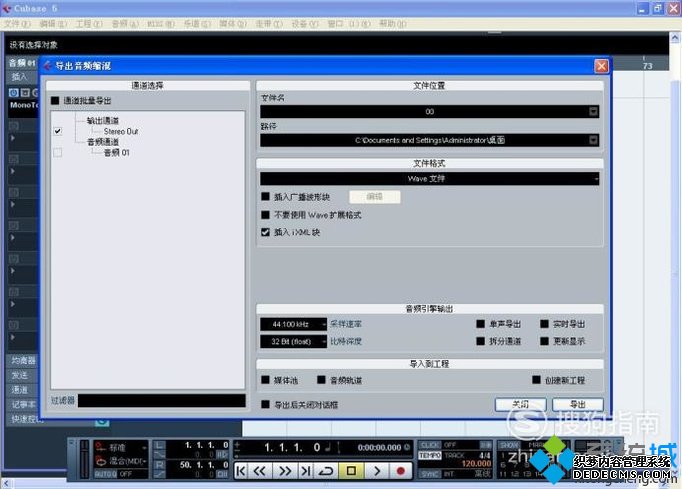
Task: Toggle AUTO Q on the transport panel
Action: [x=105, y=474]
